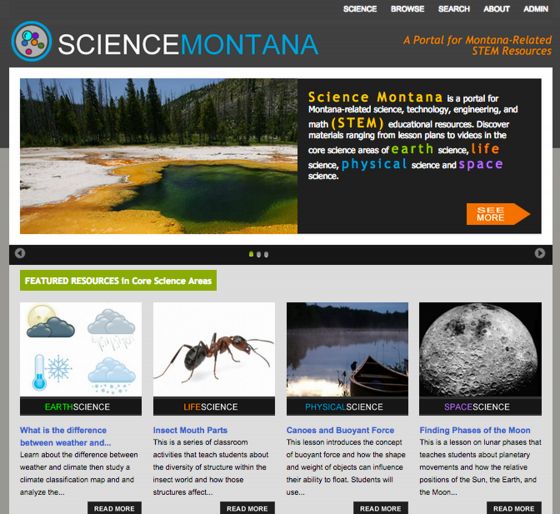Image resolution: width=560 pixels, height=514 pixels.
Task: Go to previous slide with left arrow
Action: click(x=20, y=253)
